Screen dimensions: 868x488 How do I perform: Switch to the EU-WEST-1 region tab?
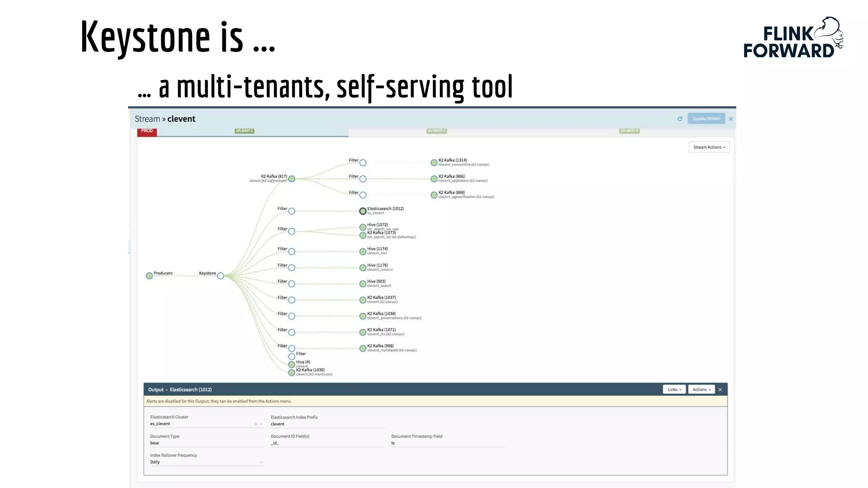[437, 131]
